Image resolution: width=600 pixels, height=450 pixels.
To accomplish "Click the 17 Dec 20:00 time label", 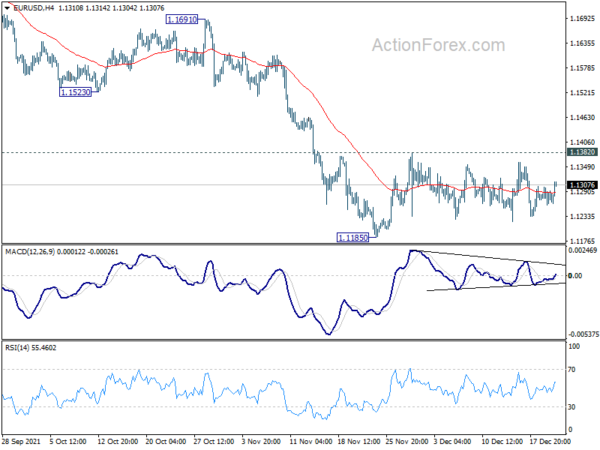I will tap(550, 442).
